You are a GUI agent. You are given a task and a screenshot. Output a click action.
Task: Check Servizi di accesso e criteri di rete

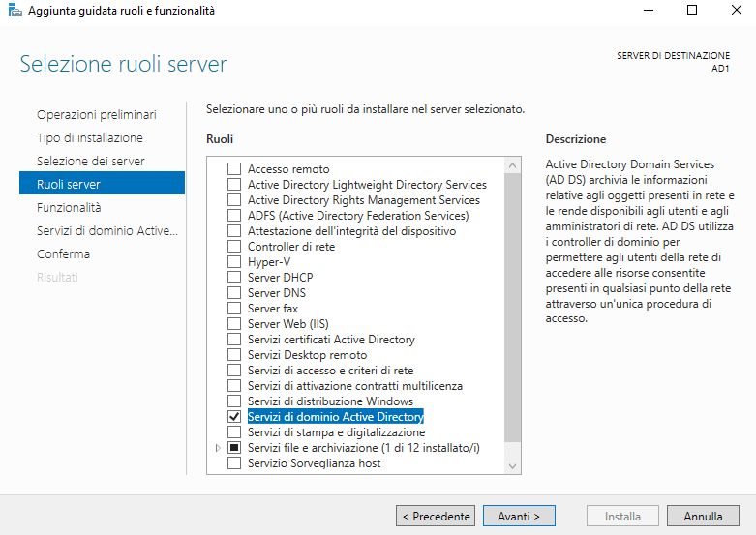(234, 371)
